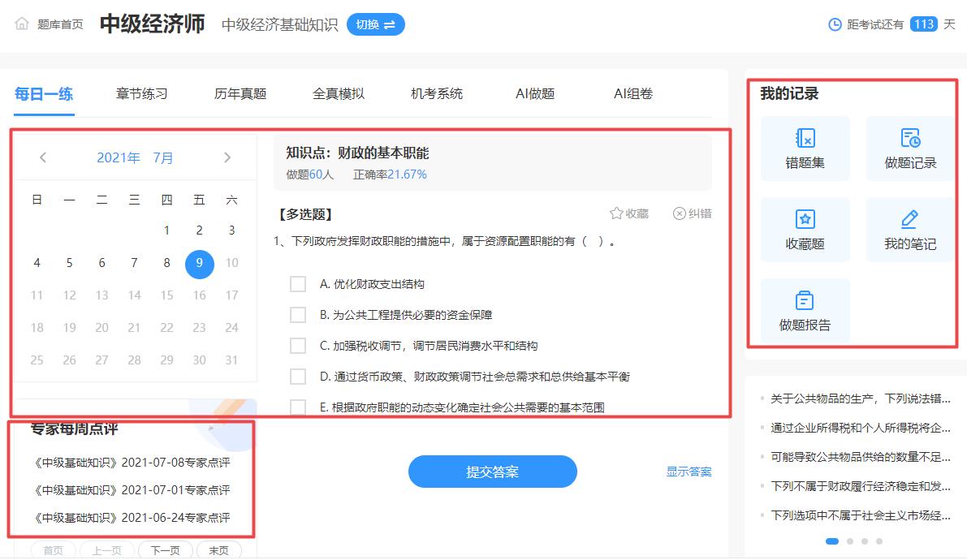Open the AI做题 tab
Screen dimensions: 967x560
point(533,94)
